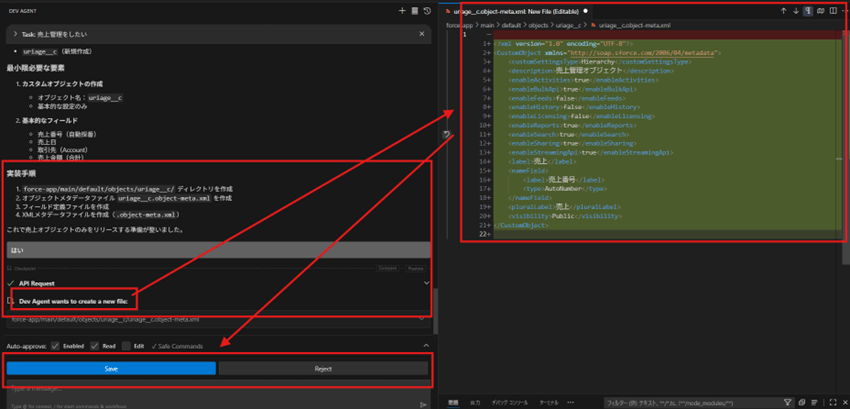
Task: Click the Restore checkpoint button
Action: coord(415,268)
